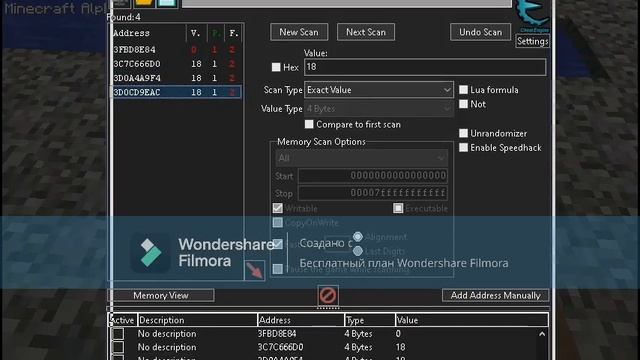Viewport: 640px width, 360px height.
Task: Select the Last Digits radio button
Action: pyautogui.click(x=358, y=251)
